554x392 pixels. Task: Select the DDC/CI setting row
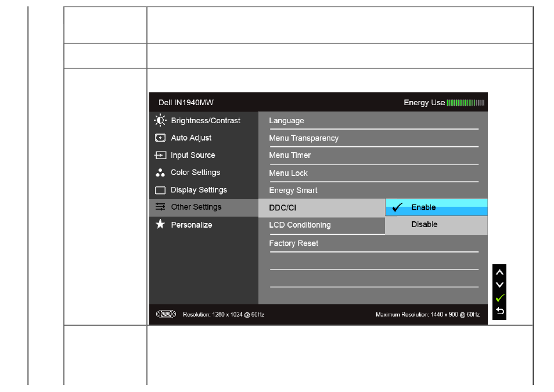pos(322,208)
